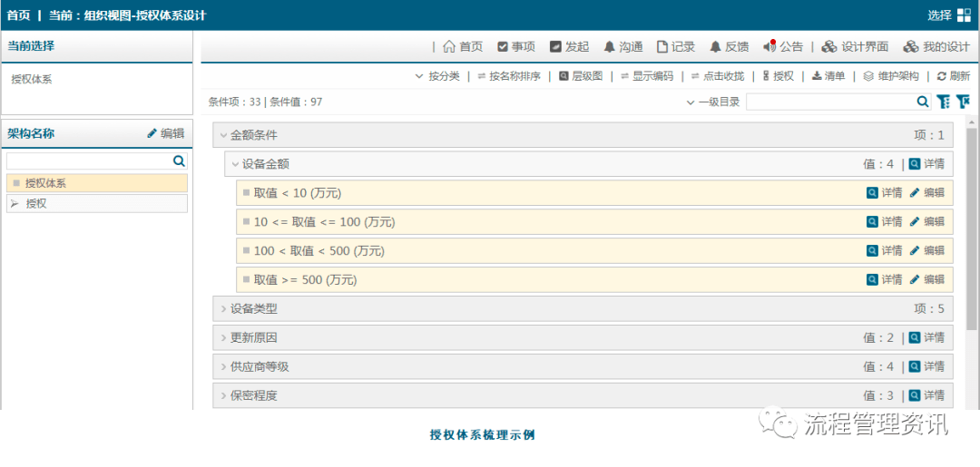980x467 pixels.
Task: Open the 事项 menu item
Action: click(516, 47)
